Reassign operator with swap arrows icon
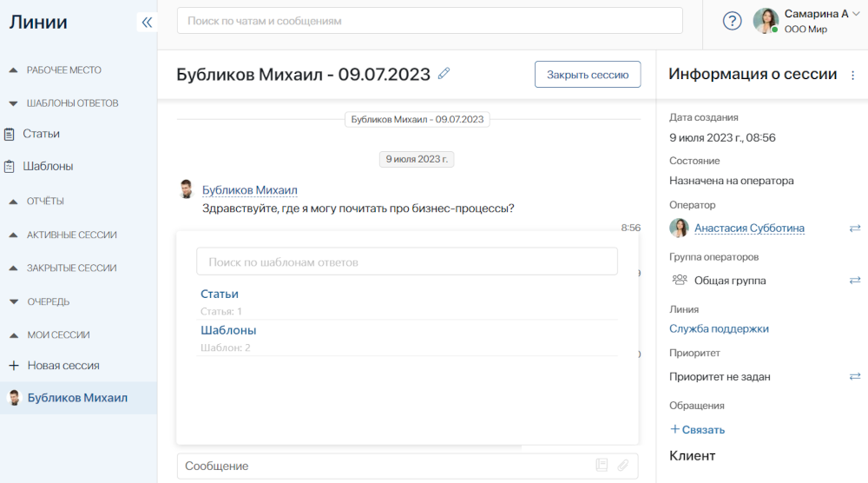 [x=855, y=228]
